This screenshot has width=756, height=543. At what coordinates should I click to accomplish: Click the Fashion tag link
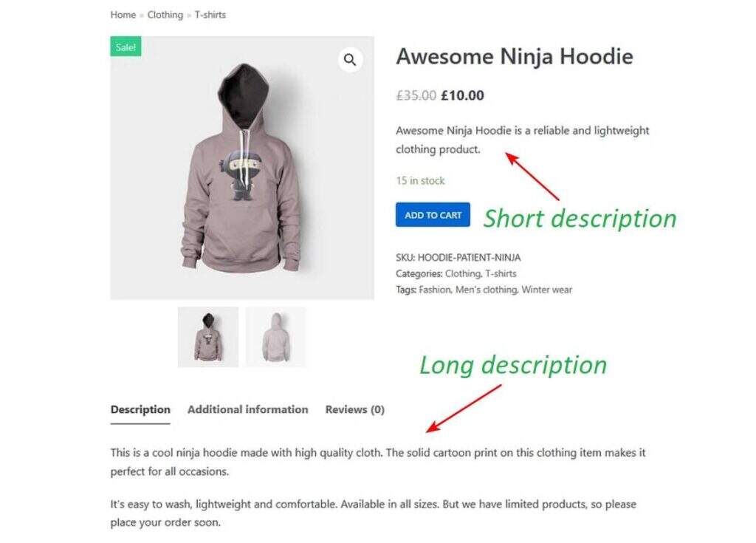pos(434,290)
